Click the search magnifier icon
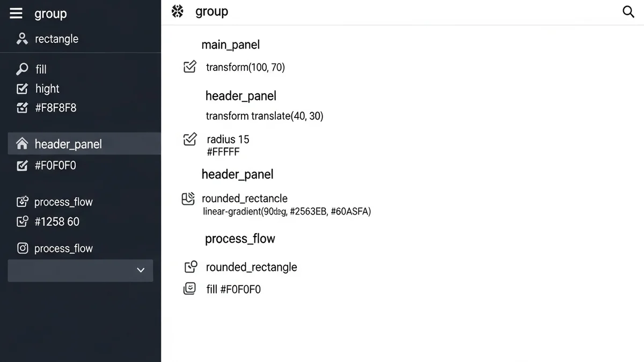This screenshot has width=644, height=362. point(628,12)
